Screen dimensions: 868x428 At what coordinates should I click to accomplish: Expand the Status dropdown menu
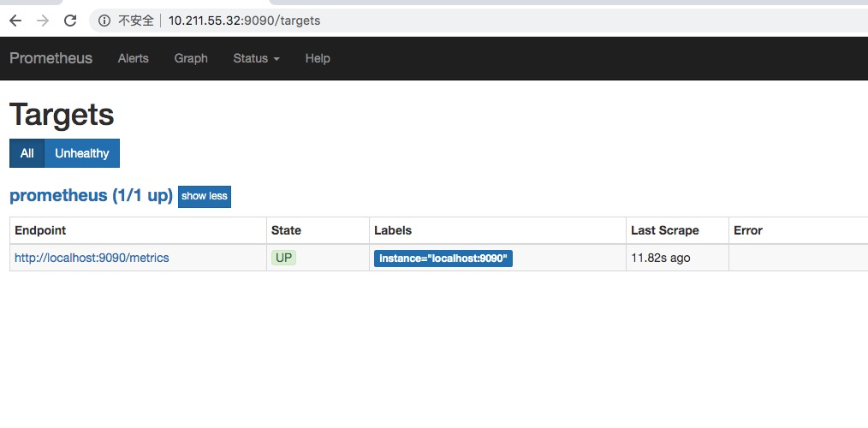click(256, 58)
